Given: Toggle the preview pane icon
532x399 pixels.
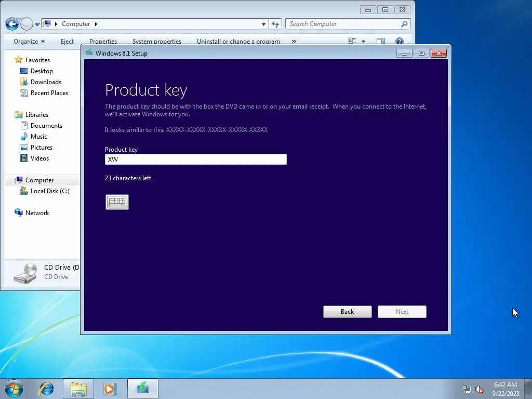Looking at the screenshot, I should tap(381, 42).
